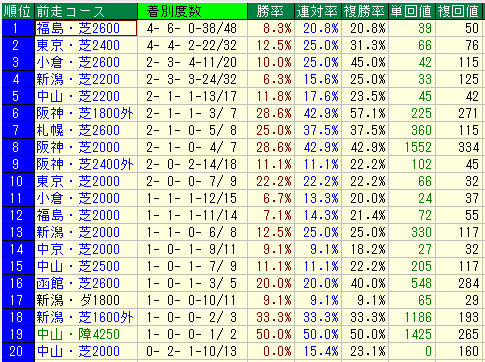Open 函館・芝2600 course link
485x362 pixels.
tap(78, 283)
